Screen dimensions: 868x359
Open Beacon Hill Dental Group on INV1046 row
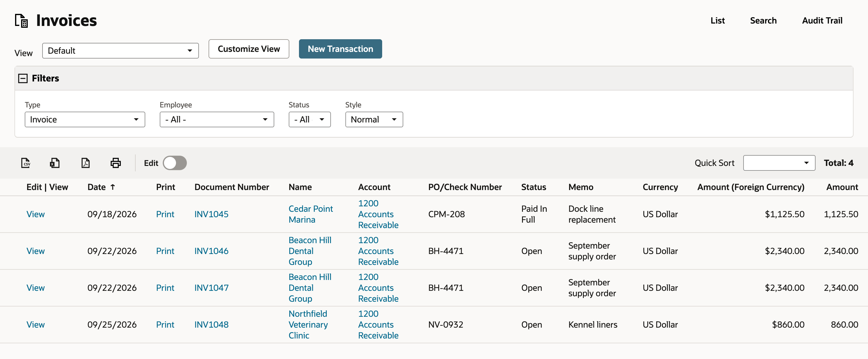310,251
